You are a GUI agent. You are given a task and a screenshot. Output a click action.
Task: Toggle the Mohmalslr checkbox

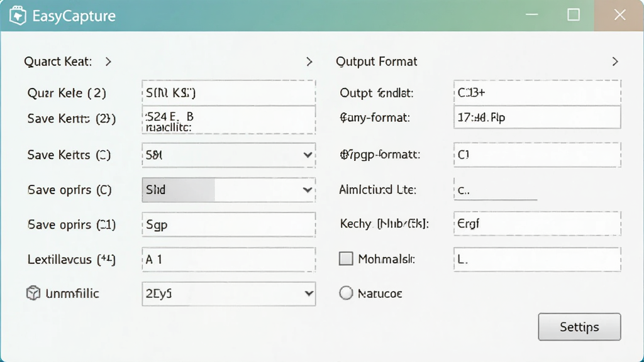346,258
